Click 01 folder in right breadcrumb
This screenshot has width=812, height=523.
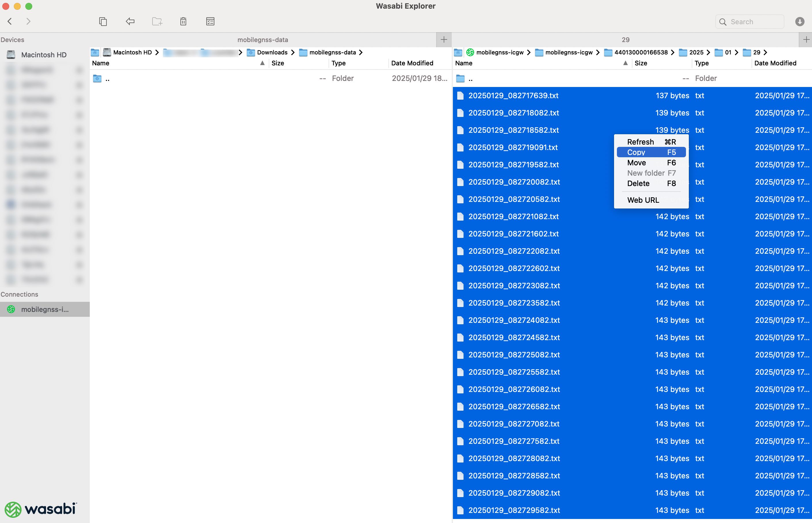tap(728, 52)
